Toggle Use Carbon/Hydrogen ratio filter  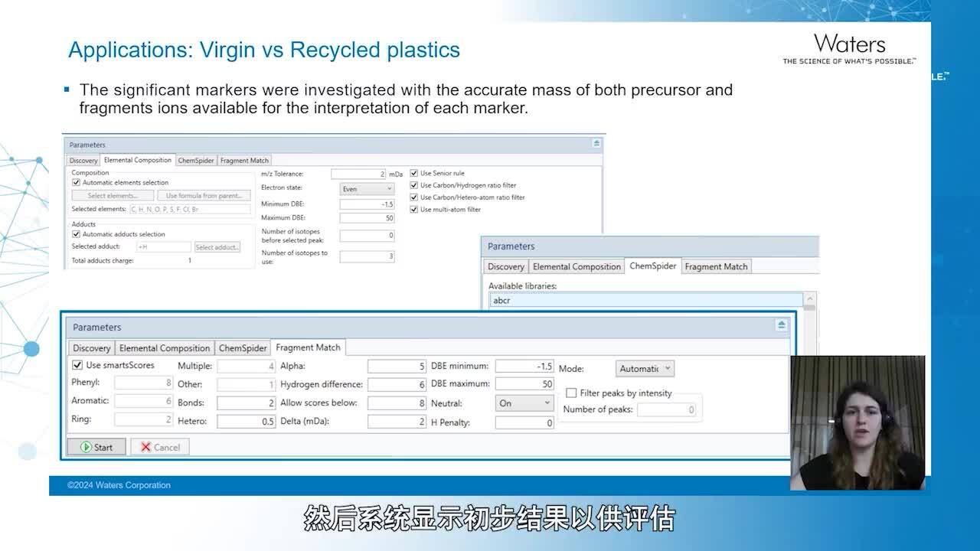coord(414,185)
